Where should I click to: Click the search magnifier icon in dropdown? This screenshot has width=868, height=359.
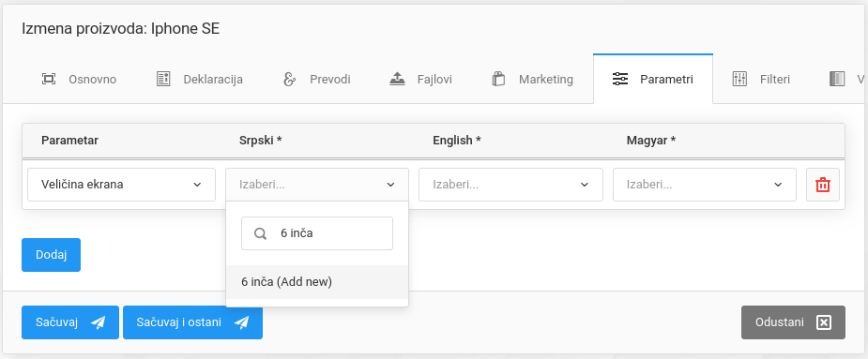coord(260,233)
